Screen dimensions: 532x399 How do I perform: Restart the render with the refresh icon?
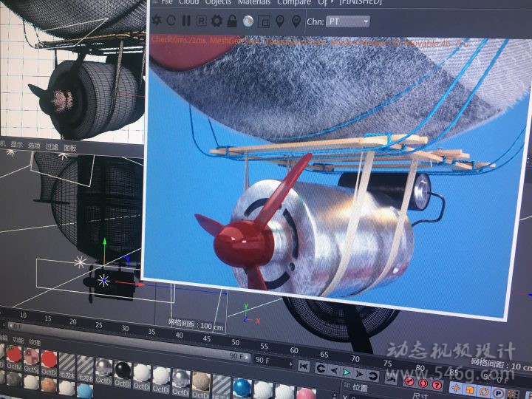(171, 21)
